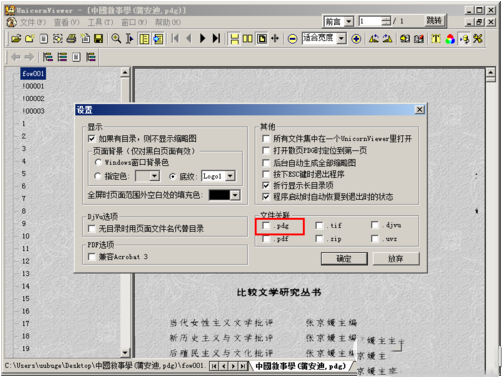Screen dimensions: 502x378
Task: Open the 文件 menu
Action: click(33, 22)
